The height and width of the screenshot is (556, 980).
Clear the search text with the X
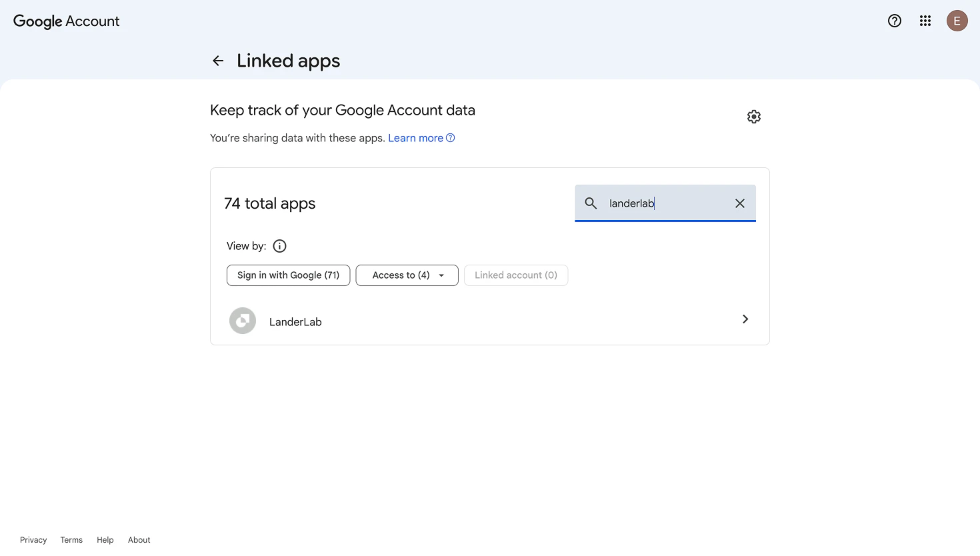[740, 203]
